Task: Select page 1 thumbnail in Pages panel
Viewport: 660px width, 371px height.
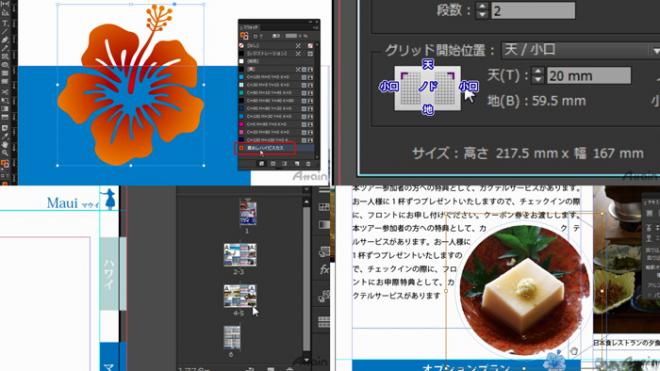Action: [x=248, y=213]
